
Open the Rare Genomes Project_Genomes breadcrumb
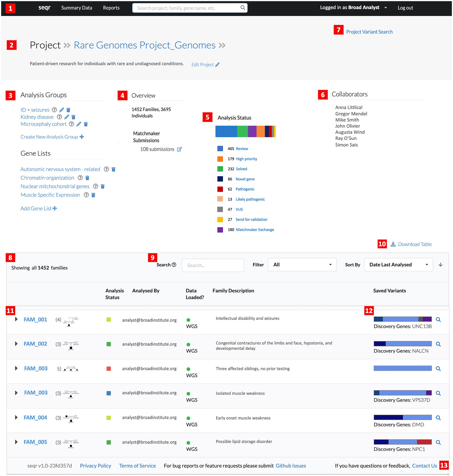[144, 45]
